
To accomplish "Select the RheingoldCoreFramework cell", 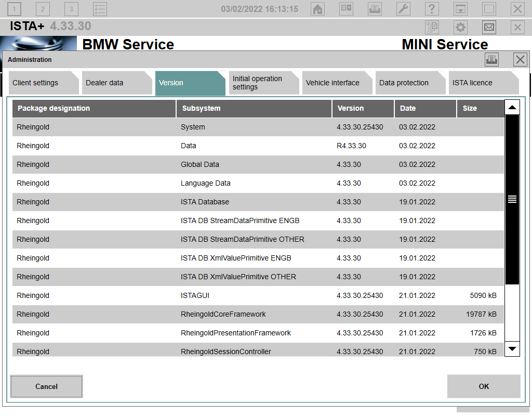I will pyautogui.click(x=223, y=314).
